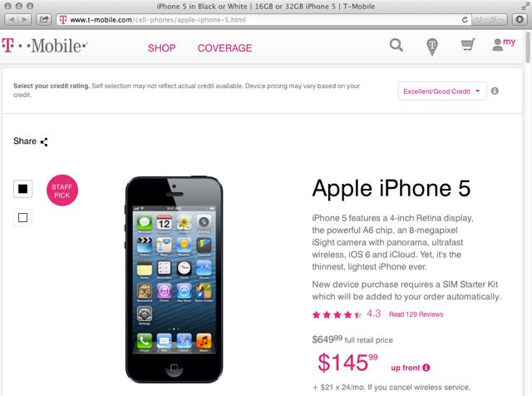The width and height of the screenshot is (532, 396).
Task: Open the COVERAGE menu
Action: pos(224,48)
